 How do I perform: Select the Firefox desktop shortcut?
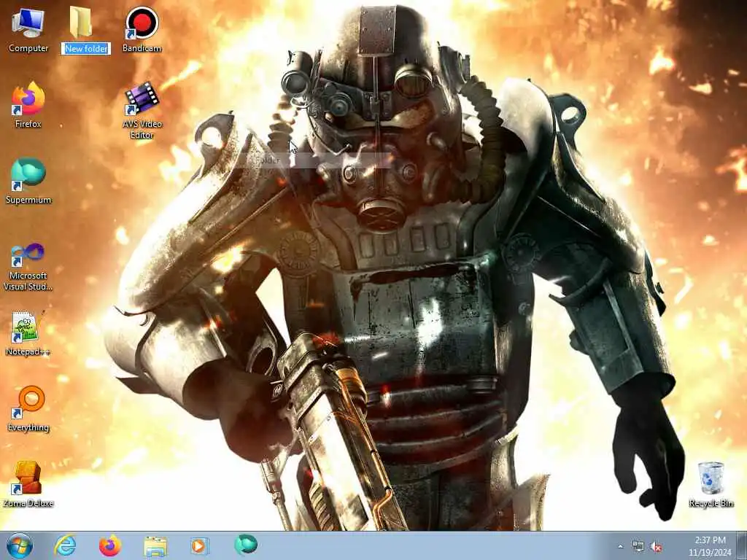pyautogui.click(x=28, y=105)
